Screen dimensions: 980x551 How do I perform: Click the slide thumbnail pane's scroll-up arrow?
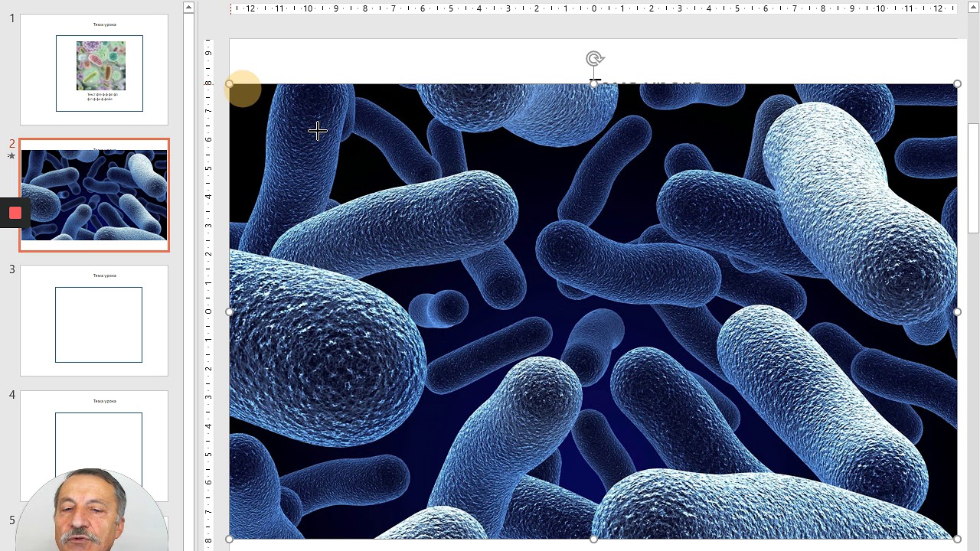[188, 8]
